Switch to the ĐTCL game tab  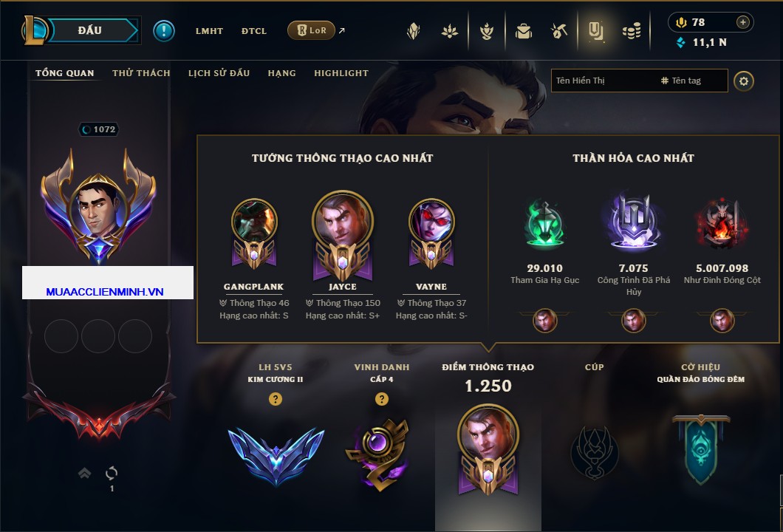click(x=253, y=31)
